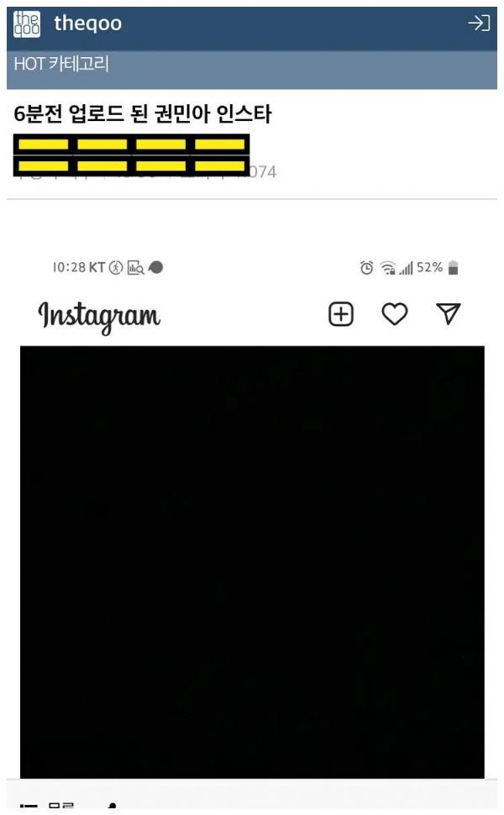
Task: Open direct messages paper plane icon
Action: [x=449, y=313]
